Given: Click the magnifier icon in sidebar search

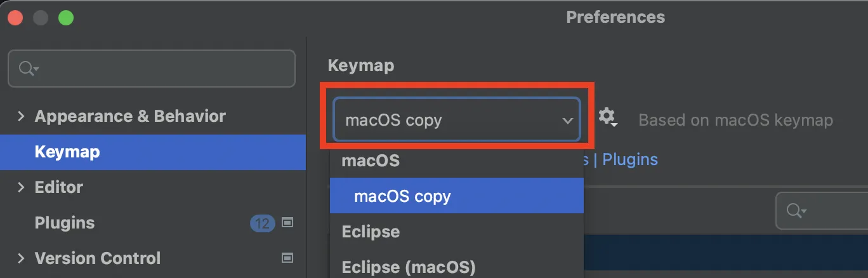Looking at the screenshot, I should (28, 69).
